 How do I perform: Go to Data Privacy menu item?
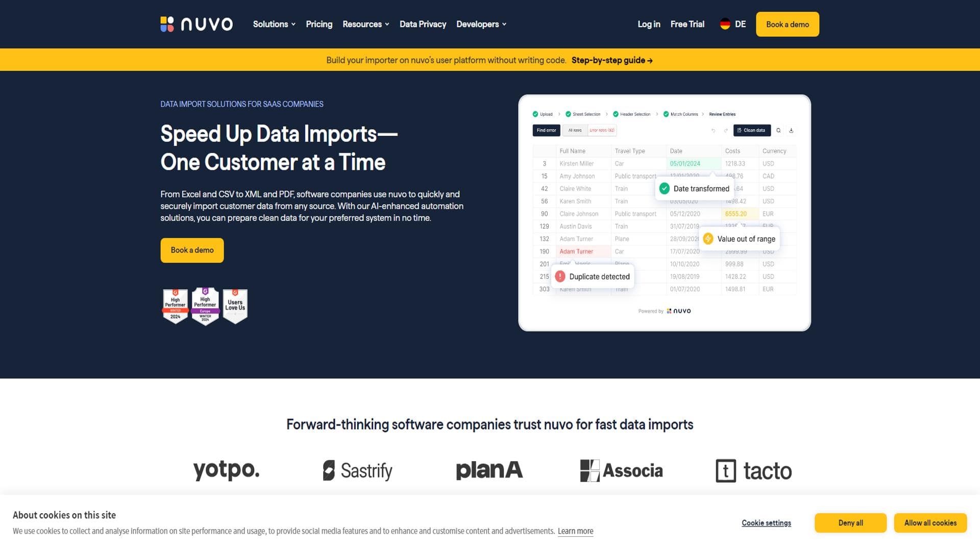423,24
